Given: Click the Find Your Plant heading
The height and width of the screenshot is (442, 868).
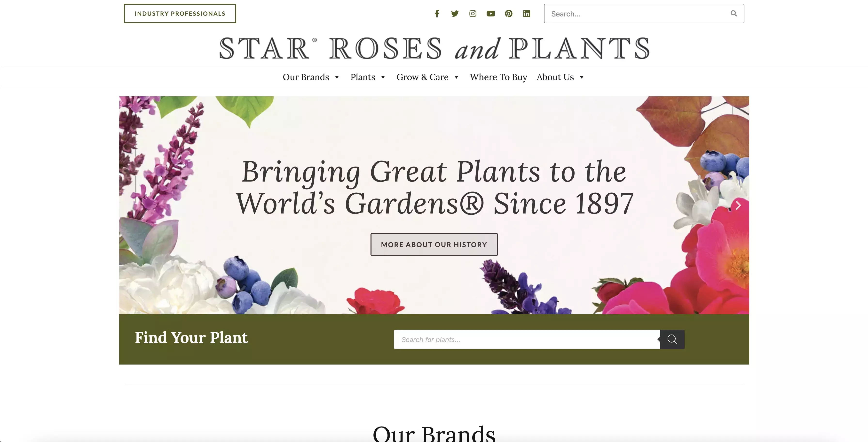Looking at the screenshot, I should pyautogui.click(x=191, y=338).
